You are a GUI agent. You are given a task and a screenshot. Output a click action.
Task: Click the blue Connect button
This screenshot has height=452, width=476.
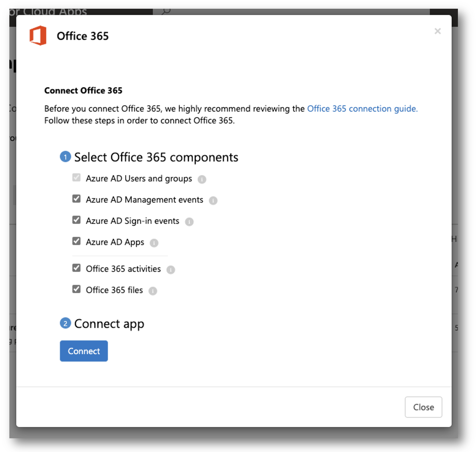click(84, 351)
